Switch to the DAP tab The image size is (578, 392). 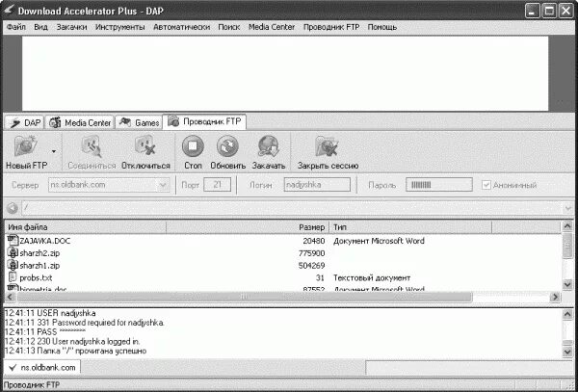pos(24,122)
